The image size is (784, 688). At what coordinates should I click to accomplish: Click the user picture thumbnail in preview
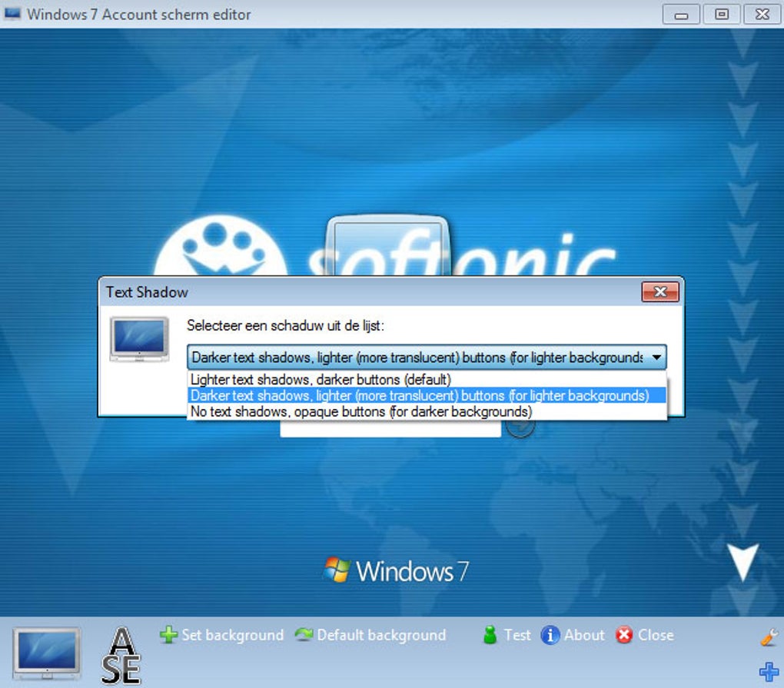point(387,246)
